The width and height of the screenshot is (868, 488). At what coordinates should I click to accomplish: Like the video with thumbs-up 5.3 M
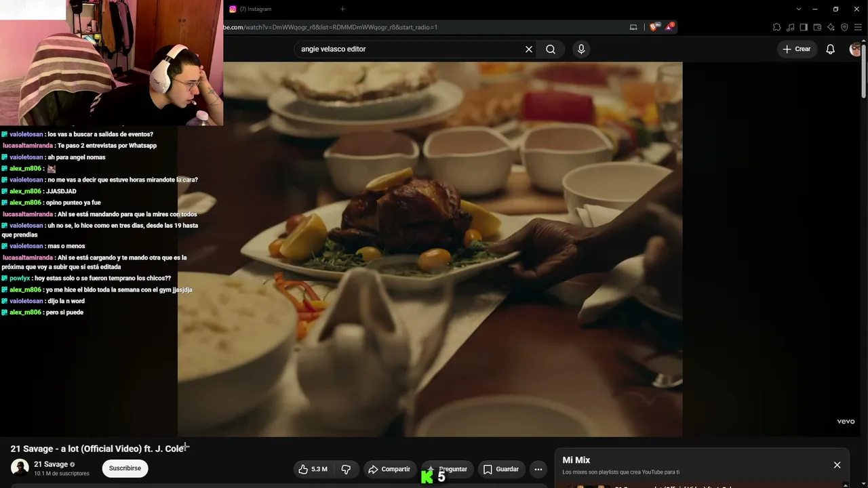point(313,469)
